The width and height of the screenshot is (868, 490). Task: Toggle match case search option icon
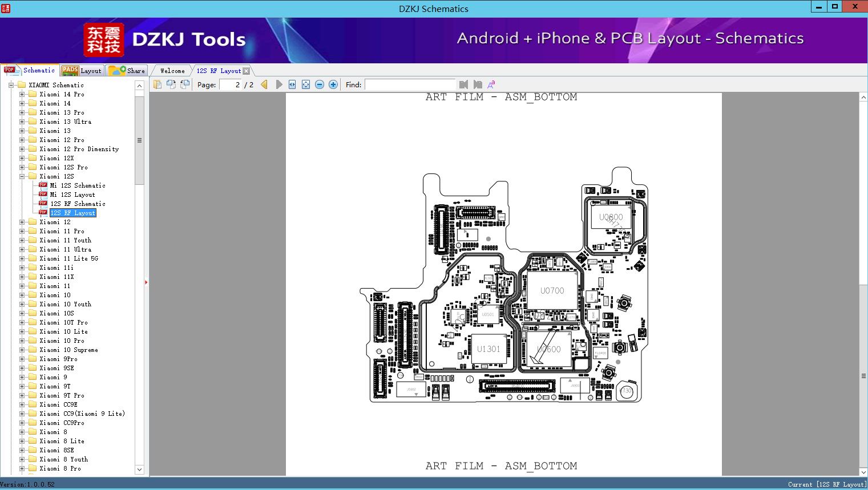(x=491, y=84)
